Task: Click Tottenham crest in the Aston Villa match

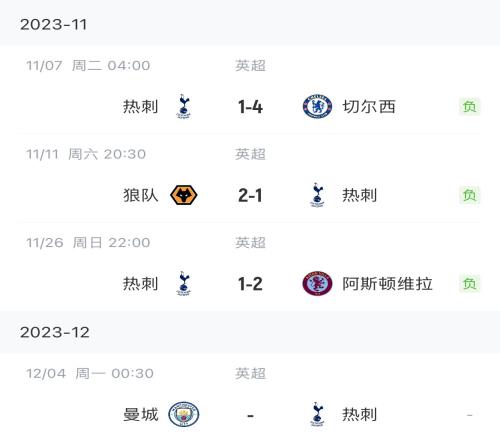Action: 183,284
